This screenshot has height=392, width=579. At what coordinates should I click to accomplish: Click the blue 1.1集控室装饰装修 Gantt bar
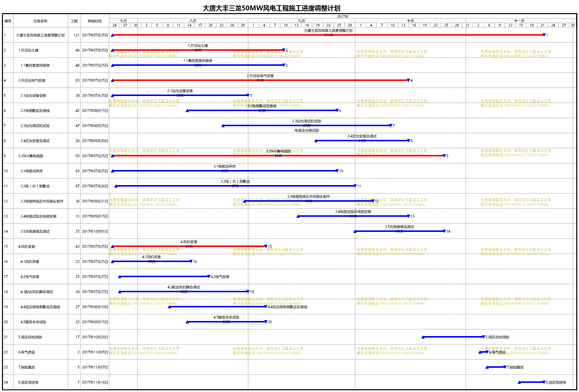[198, 65]
